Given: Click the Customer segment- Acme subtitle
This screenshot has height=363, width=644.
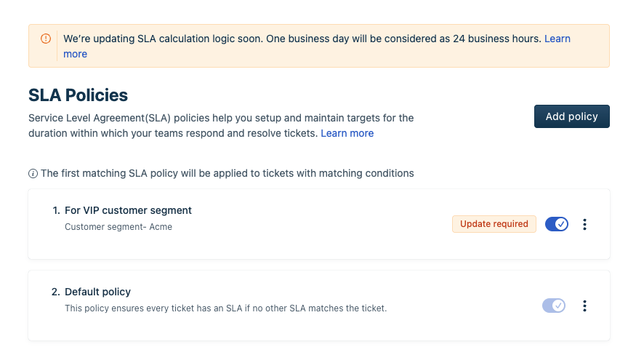Looking at the screenshot, I should point(118,226).
